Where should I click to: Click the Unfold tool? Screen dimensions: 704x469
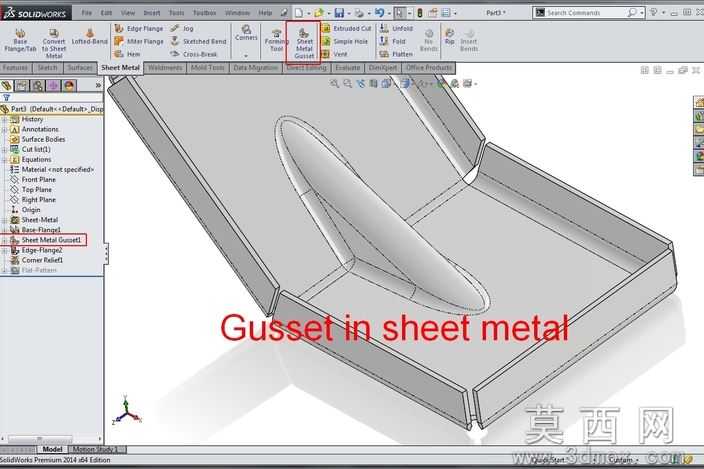coord(396,28)
